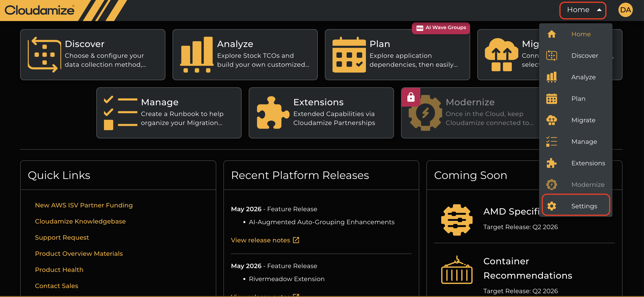Select Extensions in the navigation menu
644x297 pixels.
(x=576, y=163)
